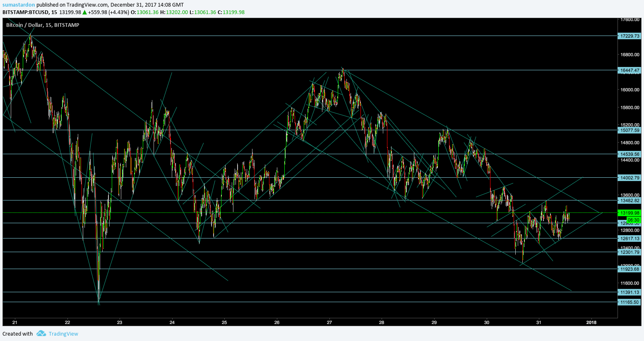Viewport: 644px width, 341px height.
Task: Click the date label 27 on time axis
Action: click(x=329, y=322)
